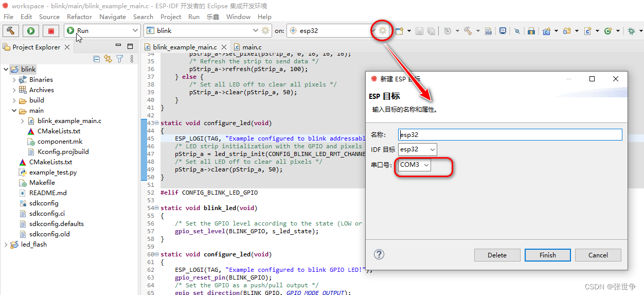
Task: Click the Save toolbar icon
Action: pyautogui.click(x=420, y=31)
